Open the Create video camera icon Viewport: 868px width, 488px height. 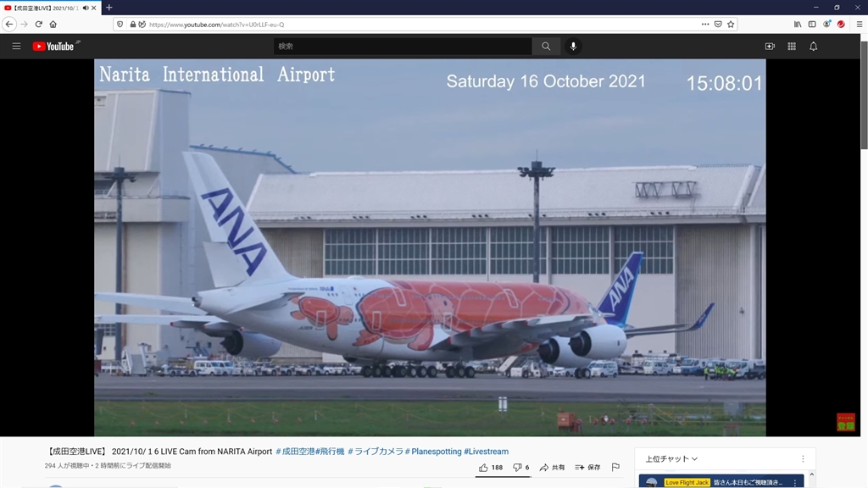pyautogui.click(x=770, y=47)
